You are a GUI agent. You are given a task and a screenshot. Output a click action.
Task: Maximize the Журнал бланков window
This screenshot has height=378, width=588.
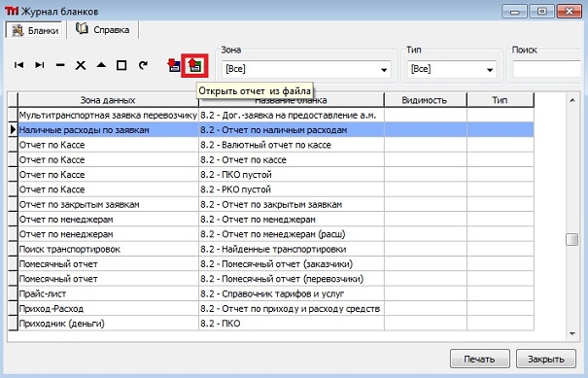[x=542, y=12]
